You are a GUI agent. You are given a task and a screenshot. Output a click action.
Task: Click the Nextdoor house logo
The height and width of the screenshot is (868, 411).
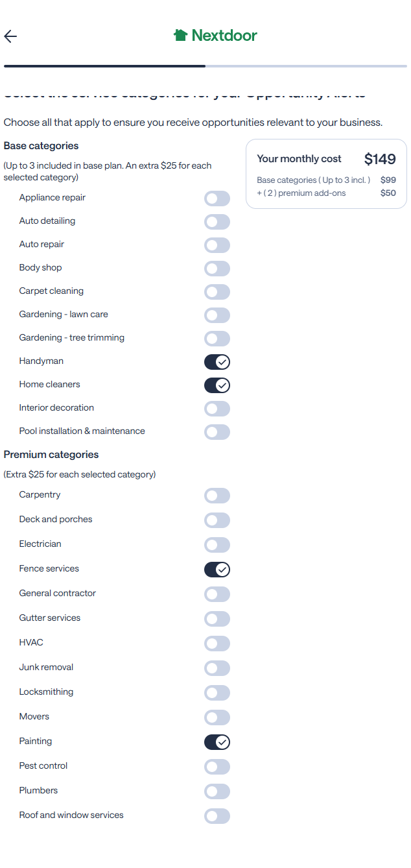pyautogui.click(x=180, y=35)
